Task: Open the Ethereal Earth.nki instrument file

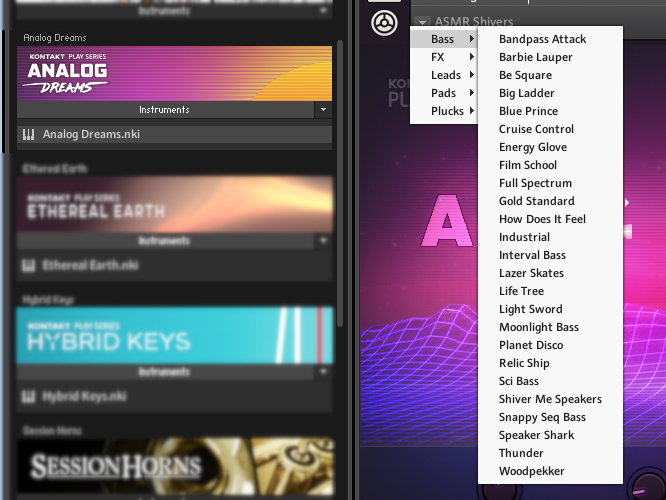Action: click(x=174, y=266)
